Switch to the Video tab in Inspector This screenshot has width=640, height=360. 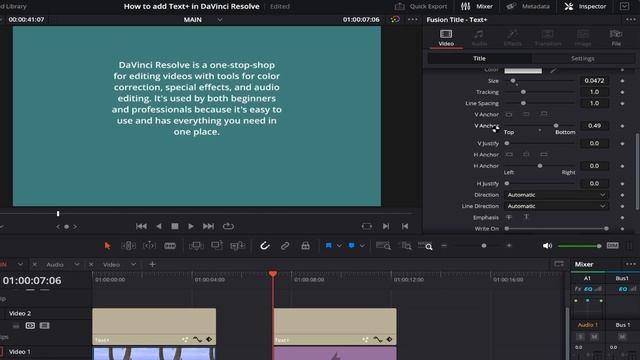pos(446,38)
